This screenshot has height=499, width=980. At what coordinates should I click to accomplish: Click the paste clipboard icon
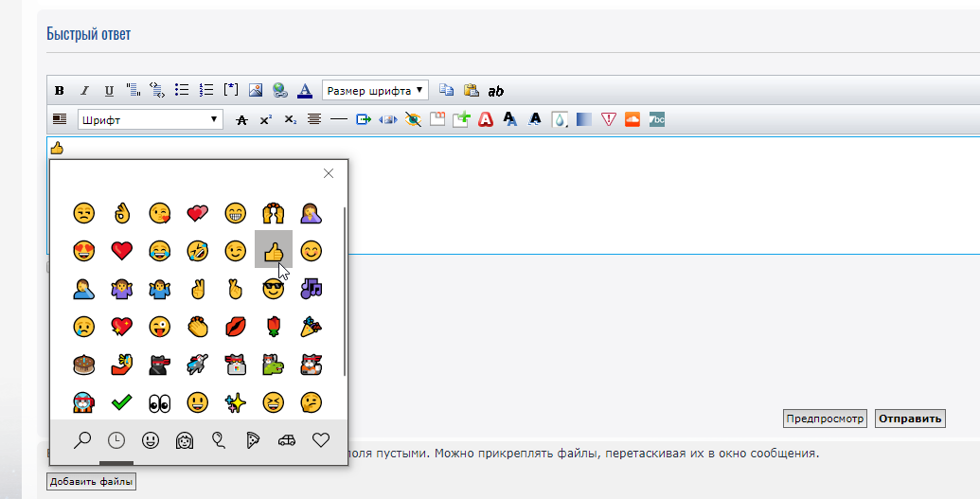472,90
